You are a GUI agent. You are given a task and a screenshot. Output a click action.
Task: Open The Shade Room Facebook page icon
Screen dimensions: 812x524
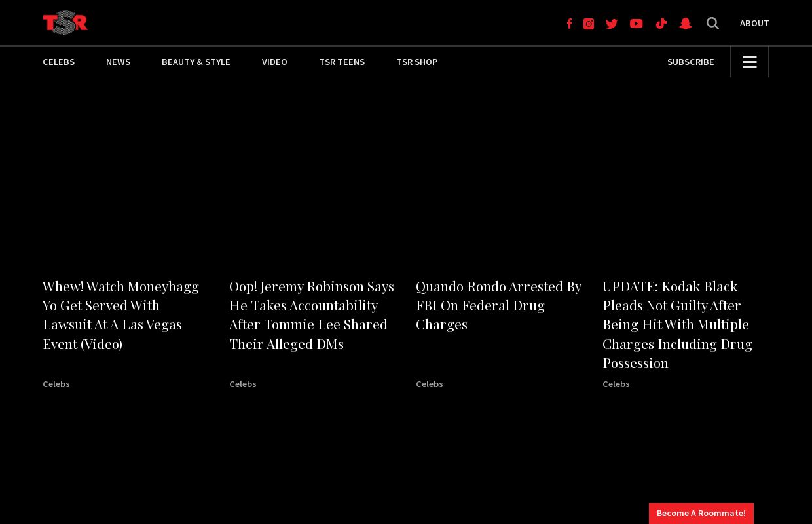[x=569, y=24]
